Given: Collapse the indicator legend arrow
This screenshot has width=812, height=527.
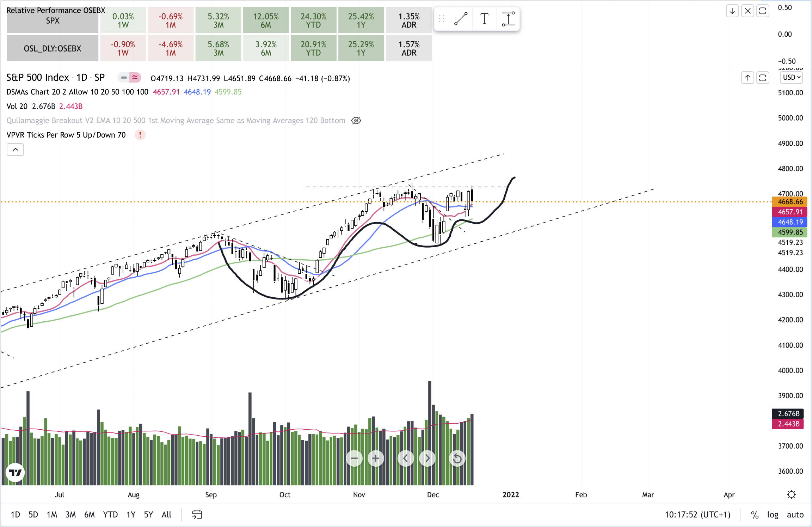Looking at the screenshot, I should (x=15, y=150).
